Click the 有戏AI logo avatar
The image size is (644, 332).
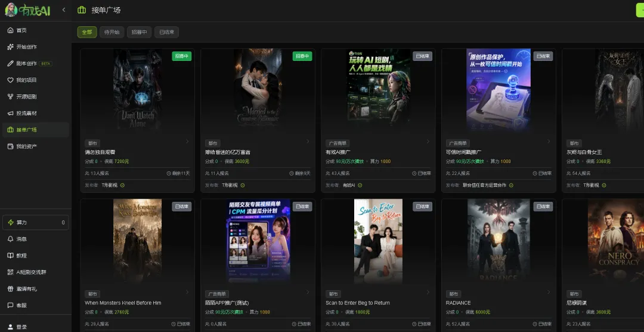(11, 10)
